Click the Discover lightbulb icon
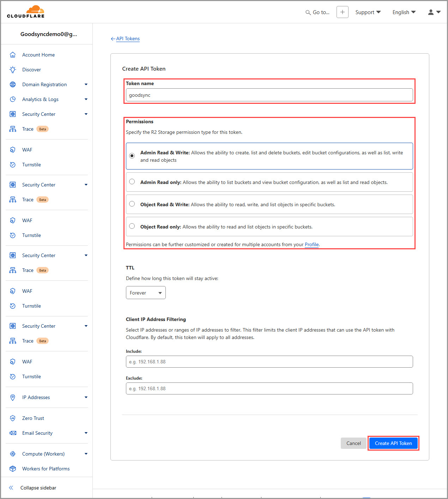The image size is (448, 499). click(13, 70)
